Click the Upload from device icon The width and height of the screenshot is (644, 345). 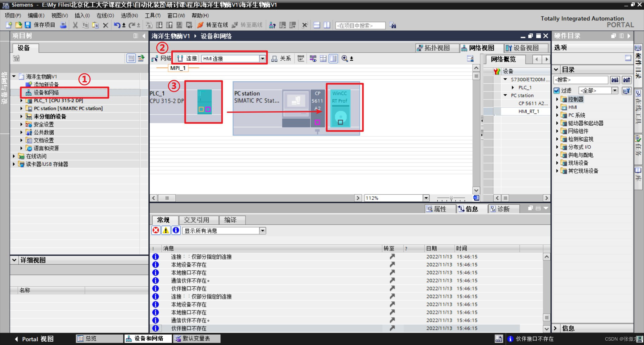click(x=169, y=25)
